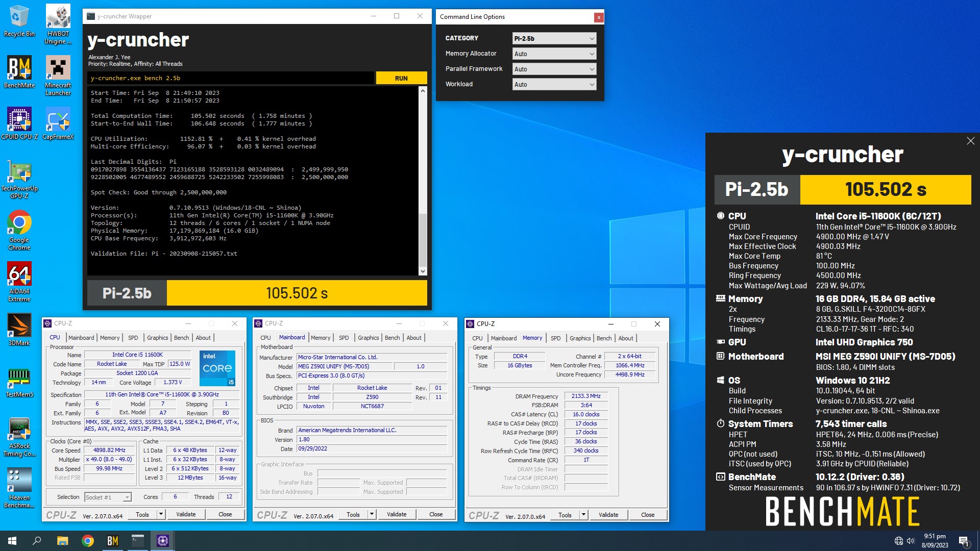980x551 pixels.
Task: Open the AIDA64 Extreme desktop icon
Action: click(x=19, y=282)
